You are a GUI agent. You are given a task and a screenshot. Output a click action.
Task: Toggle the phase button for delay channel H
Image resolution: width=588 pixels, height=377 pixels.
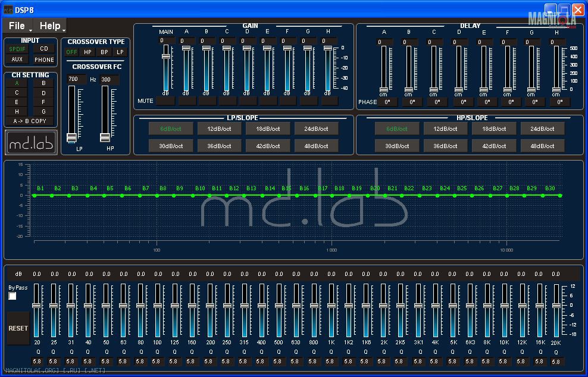coord(560,102)
